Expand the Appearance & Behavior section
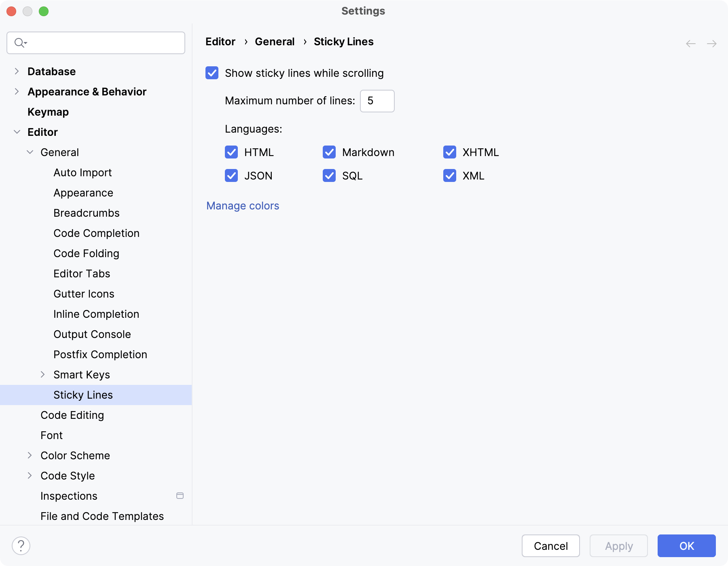Viewport: 728px width, 566px height. pos(17,92)
